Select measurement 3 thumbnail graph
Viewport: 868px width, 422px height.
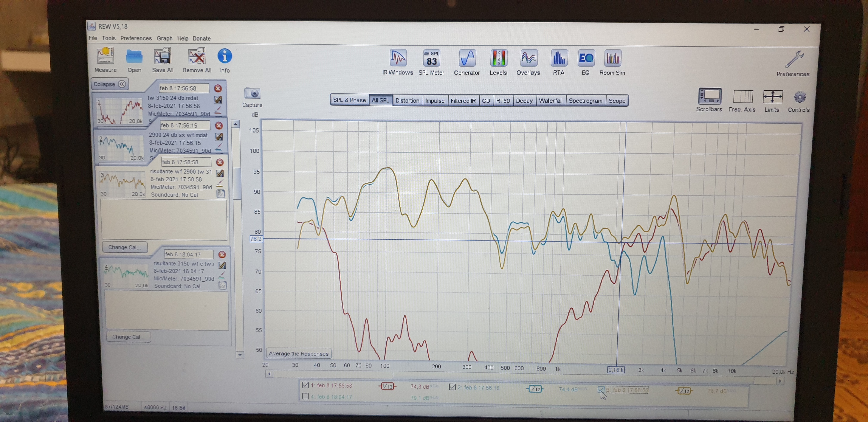coord(122,184)
